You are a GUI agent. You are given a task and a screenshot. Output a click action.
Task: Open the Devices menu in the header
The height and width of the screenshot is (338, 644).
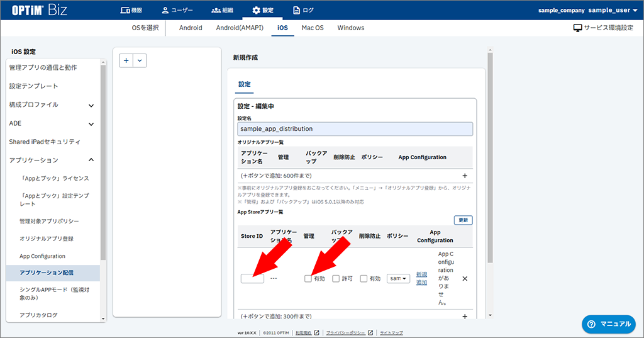pos(131,10)
